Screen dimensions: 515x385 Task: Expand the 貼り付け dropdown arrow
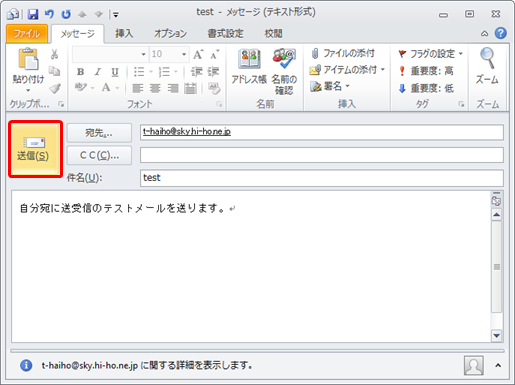[28, 90]
